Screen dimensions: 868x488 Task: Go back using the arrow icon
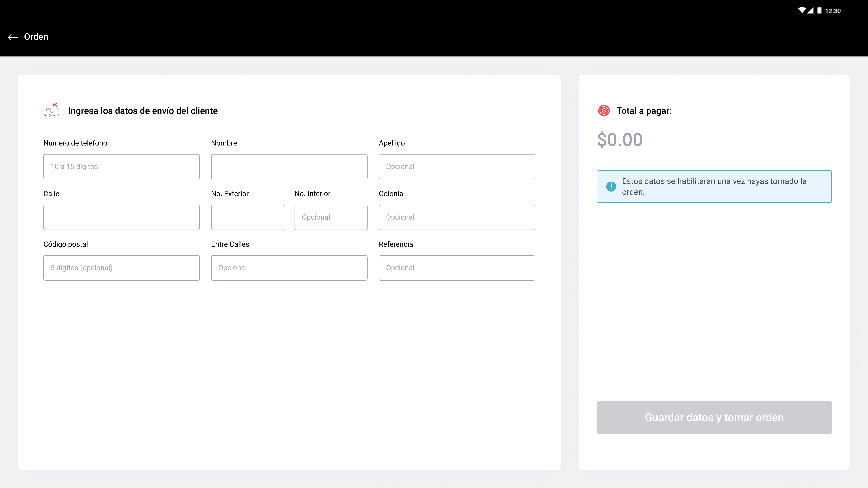13,37
